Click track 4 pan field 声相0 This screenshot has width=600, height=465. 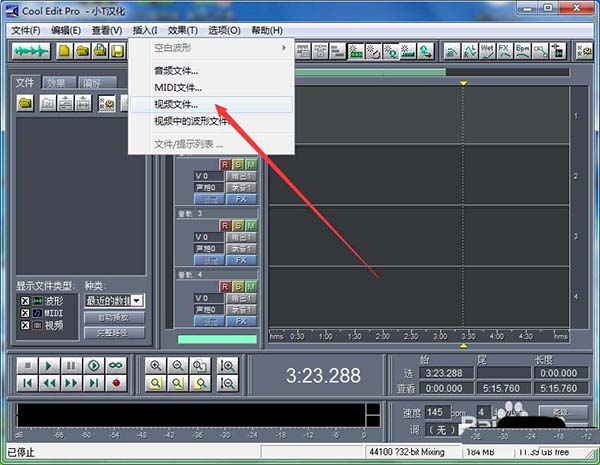click(209, 310)
